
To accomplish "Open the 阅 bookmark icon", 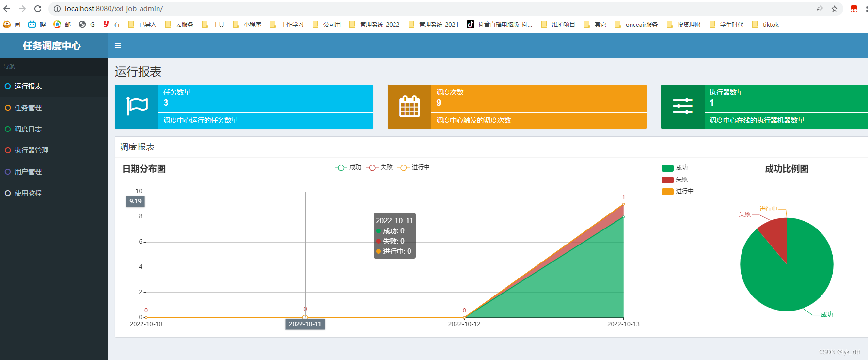I will tap(12, 24).
